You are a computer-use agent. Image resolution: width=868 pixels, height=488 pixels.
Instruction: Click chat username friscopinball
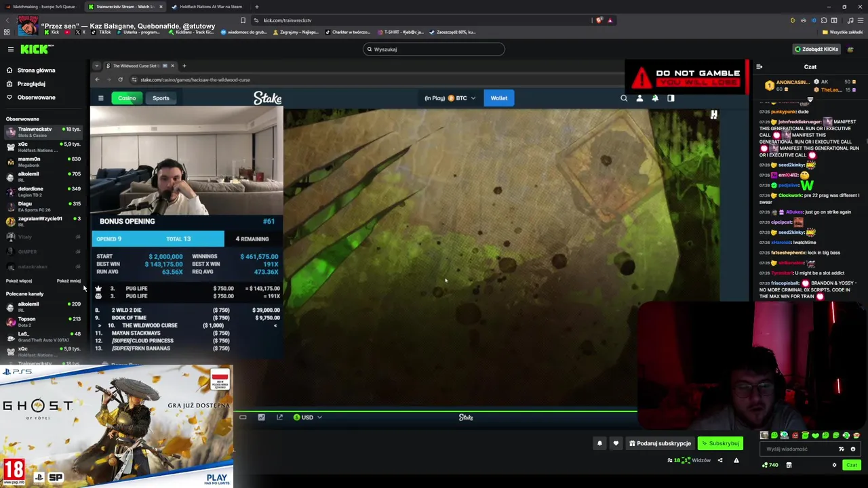pyautogui.click(x=785, y=283)
